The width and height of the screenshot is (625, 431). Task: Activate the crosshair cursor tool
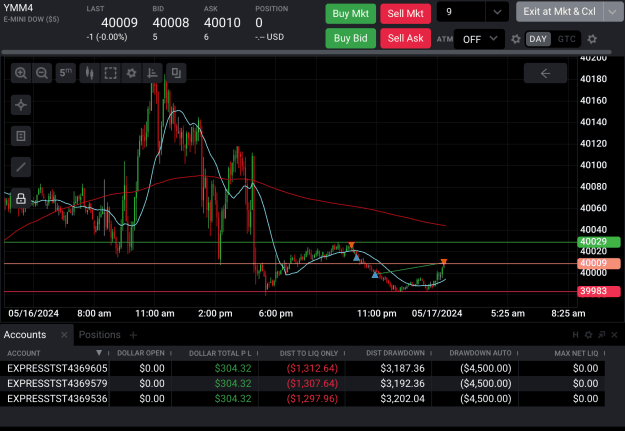(x=21, y=105)
